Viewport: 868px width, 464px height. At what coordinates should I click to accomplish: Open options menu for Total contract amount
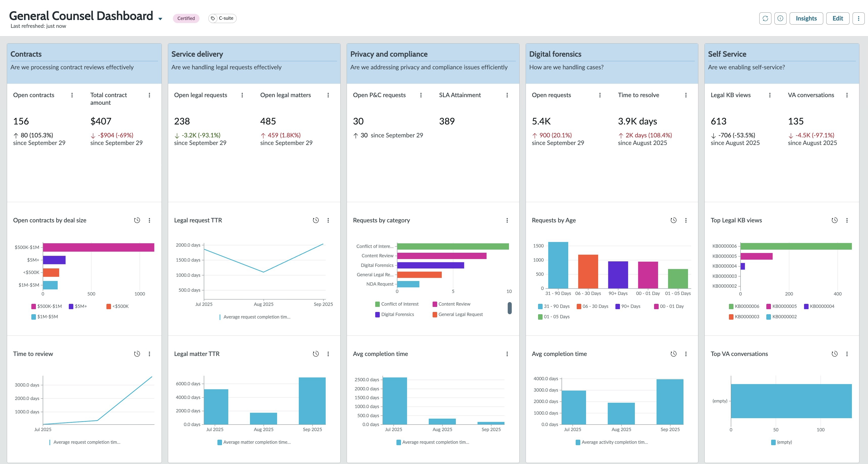(150, 95)
